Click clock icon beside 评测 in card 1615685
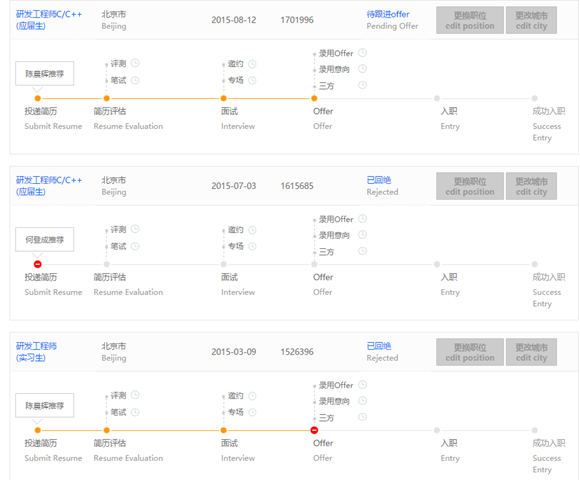 135,229
